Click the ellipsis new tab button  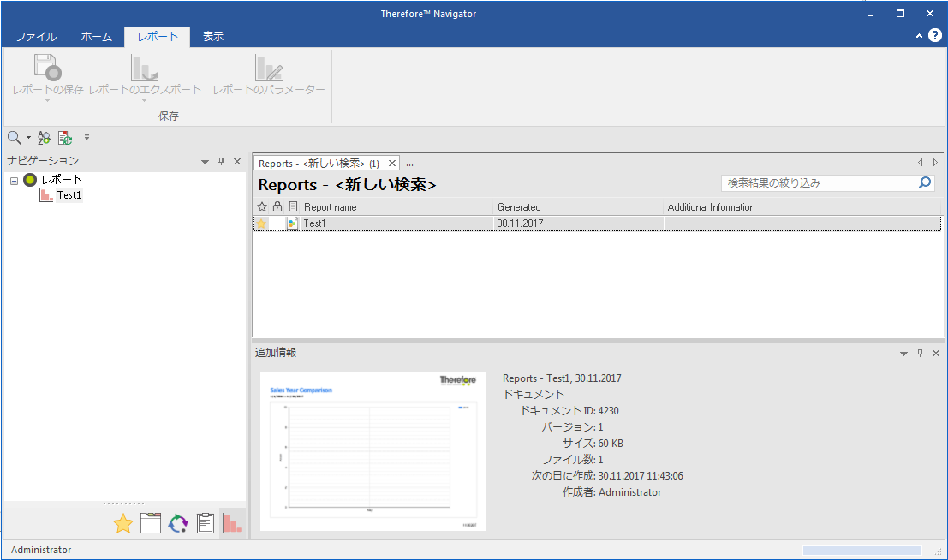(410, 164)
